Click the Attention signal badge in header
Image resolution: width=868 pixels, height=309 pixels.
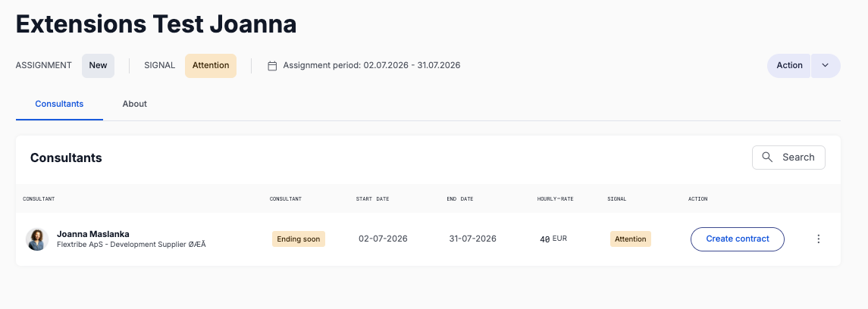point(210,66)
